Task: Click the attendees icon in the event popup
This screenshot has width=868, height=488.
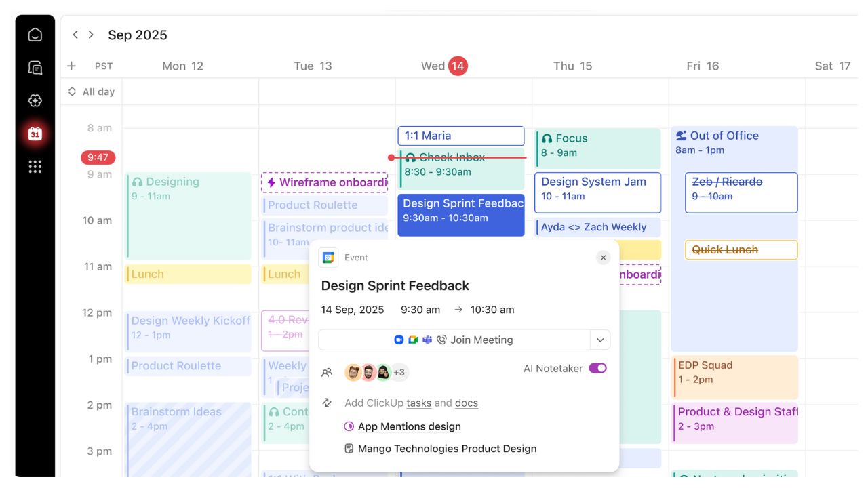Action: pyautogui.click(x=327, y=372)
